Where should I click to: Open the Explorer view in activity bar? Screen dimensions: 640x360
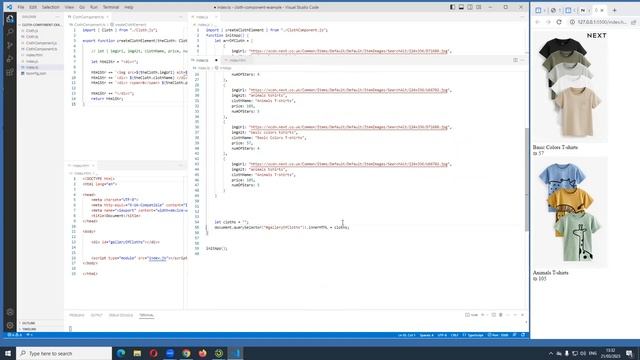pos(10,18)
